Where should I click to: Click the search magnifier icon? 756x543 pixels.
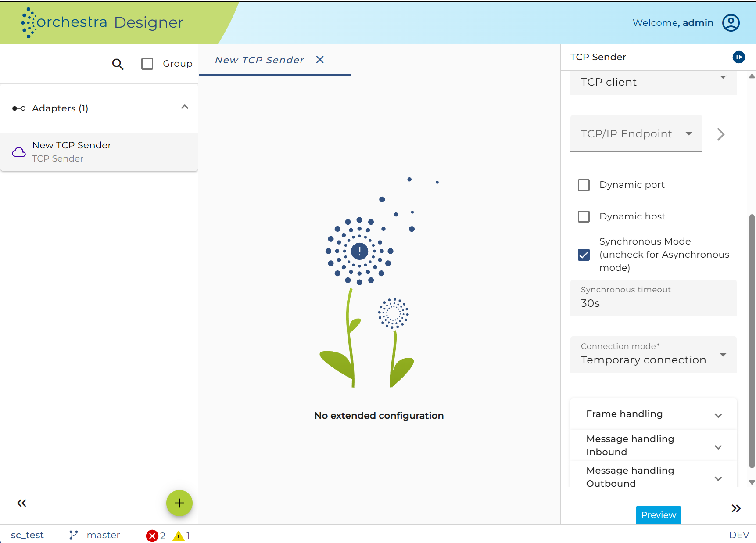coord(118,64)
